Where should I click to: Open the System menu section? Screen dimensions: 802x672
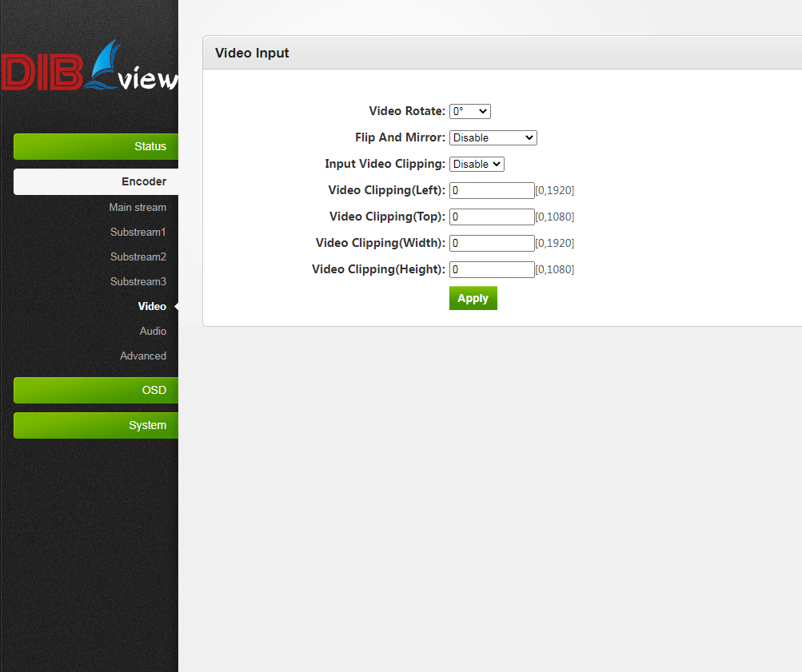click(x=96, y=425)
